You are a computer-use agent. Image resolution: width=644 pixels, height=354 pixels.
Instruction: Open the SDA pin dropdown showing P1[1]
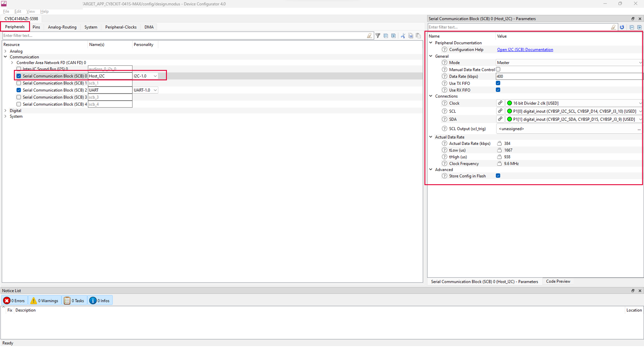(574, 119)
